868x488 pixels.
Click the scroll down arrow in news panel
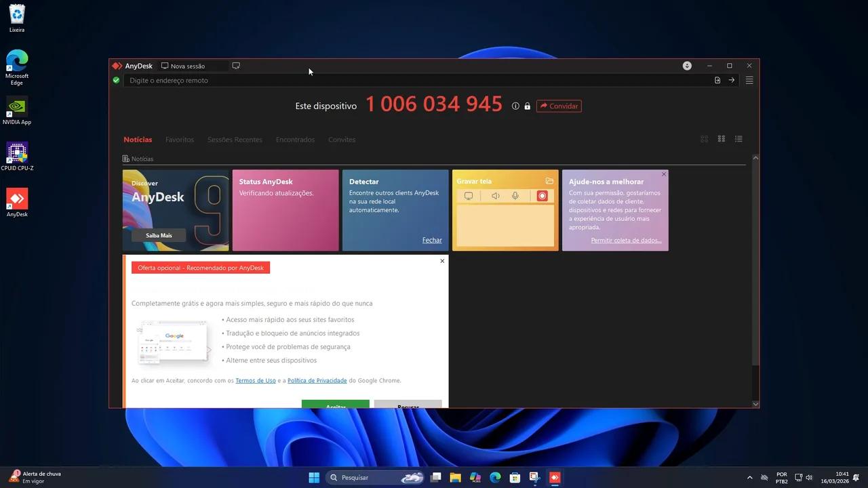tap(755, 404)
